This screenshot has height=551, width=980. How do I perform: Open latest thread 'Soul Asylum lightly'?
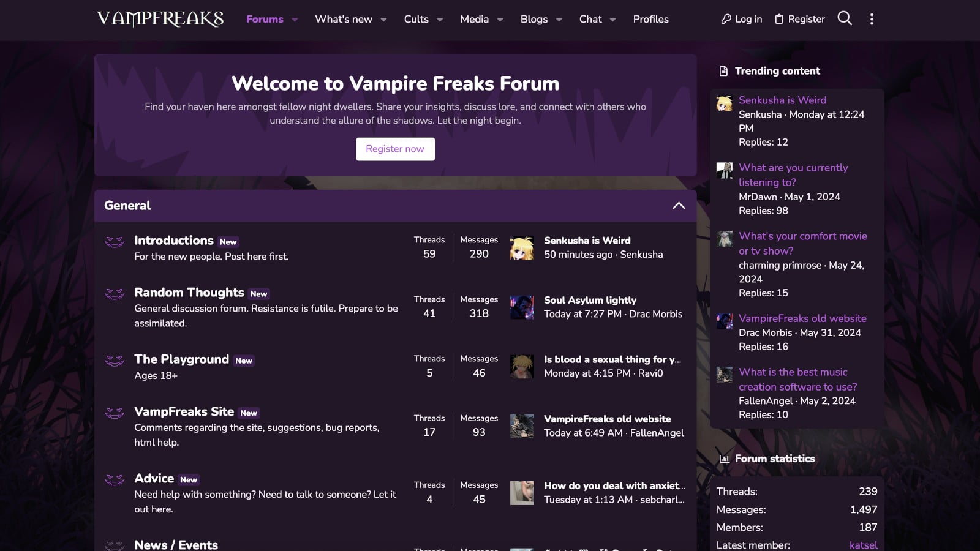[590, 300]
